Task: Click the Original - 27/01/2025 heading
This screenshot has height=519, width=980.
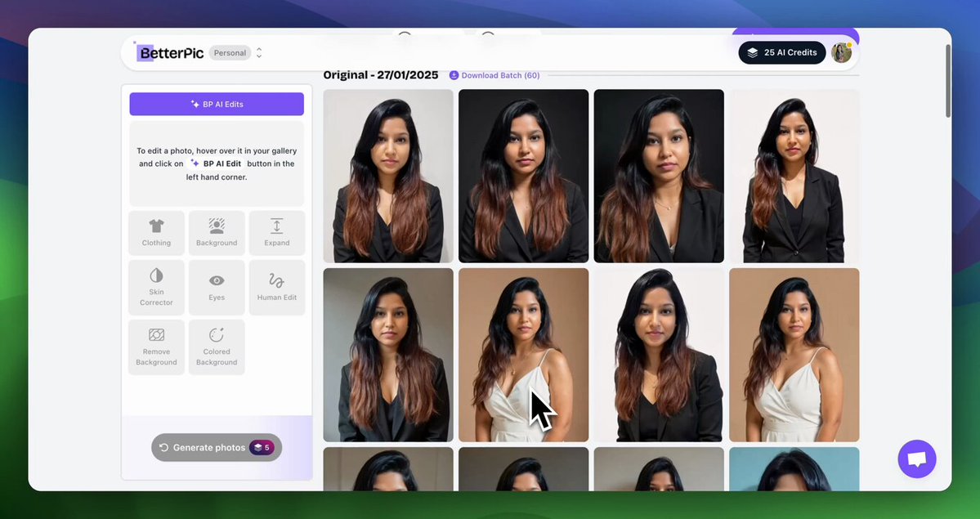Action: [381, 75]
